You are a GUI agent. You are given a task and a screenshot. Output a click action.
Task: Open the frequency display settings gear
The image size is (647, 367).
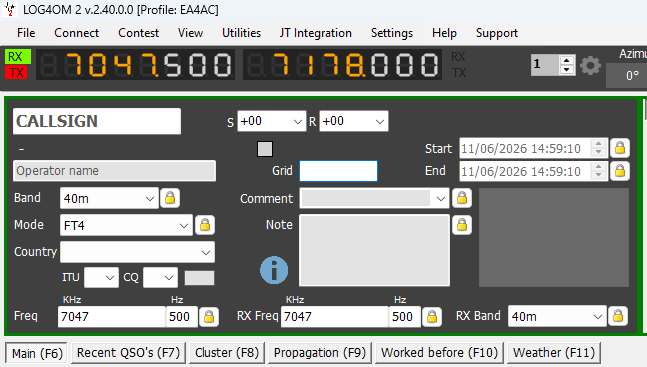click(590, 65)
